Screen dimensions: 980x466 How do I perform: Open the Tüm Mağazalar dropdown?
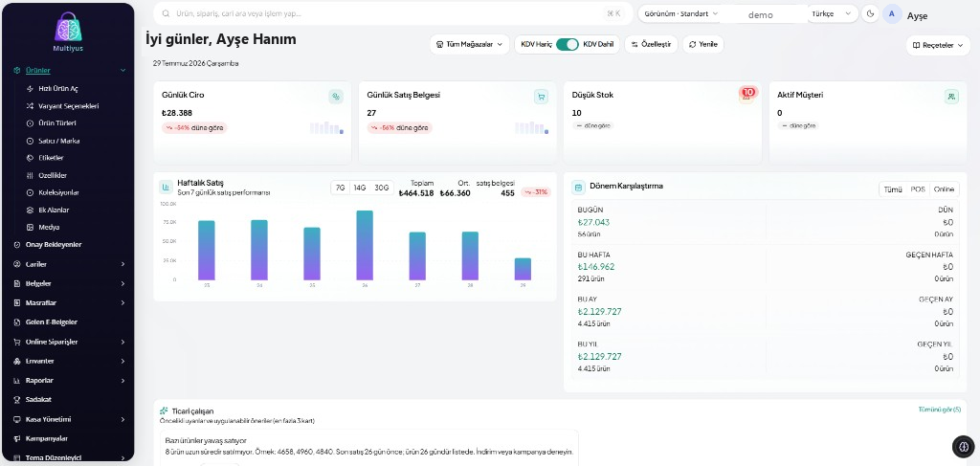[x=469, y=44]
